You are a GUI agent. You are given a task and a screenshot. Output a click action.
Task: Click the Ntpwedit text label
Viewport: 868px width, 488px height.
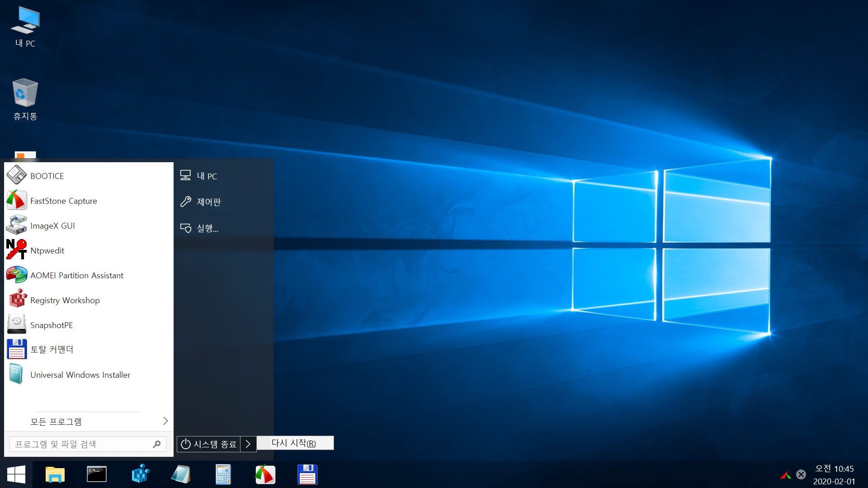tap(47, 250)
